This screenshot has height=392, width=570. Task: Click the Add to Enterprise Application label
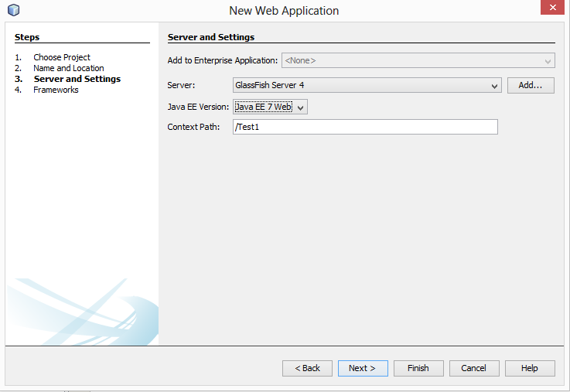tap(223, 60)
